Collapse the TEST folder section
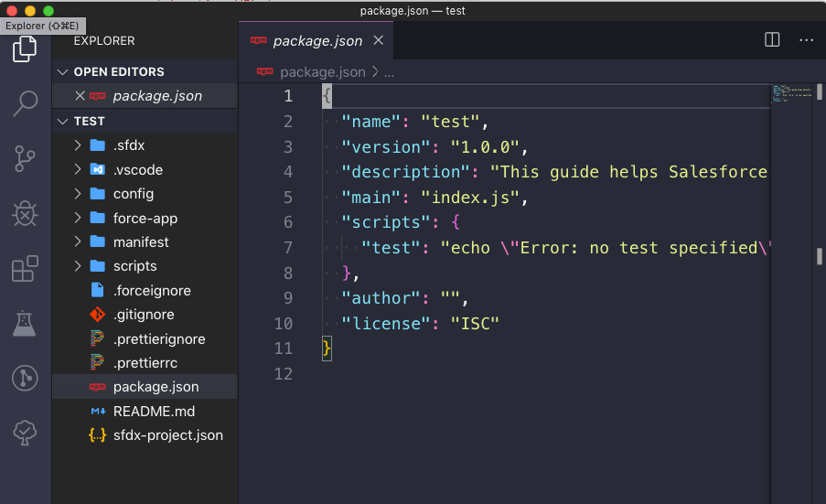This screenshot has width=826, height=504. pyautogui.click(x=63, y=121)
